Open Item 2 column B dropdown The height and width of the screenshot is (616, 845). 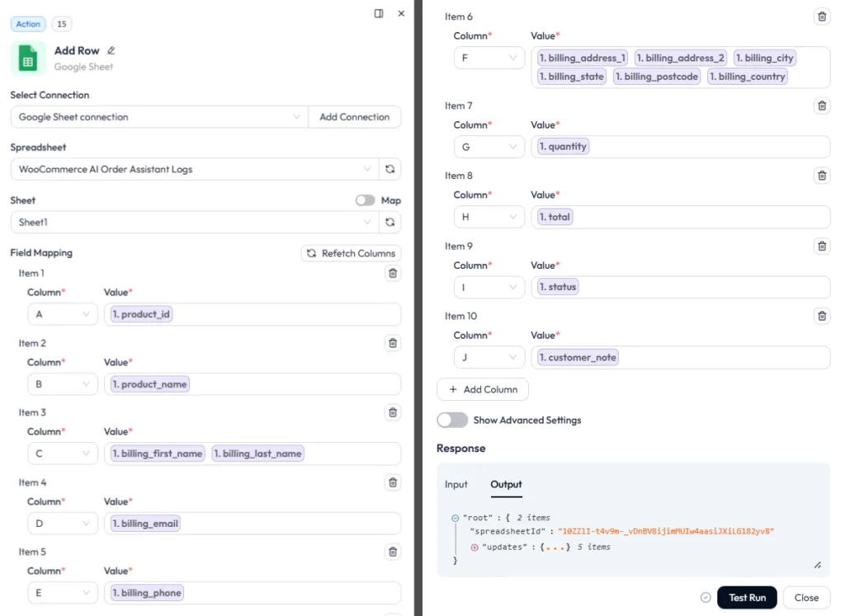pos(63,384)
